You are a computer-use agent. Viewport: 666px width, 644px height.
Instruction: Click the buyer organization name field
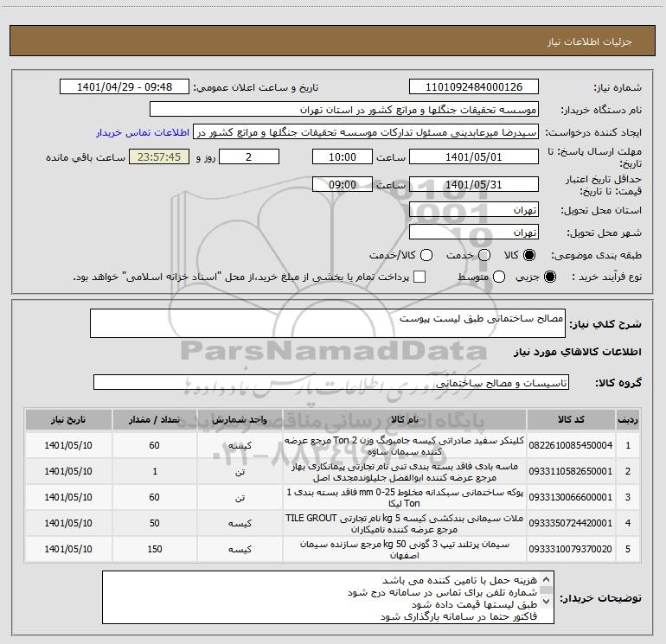click(x=344, y=110)
